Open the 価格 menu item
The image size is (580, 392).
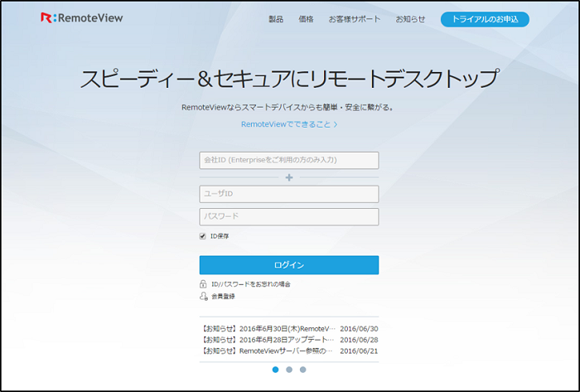click(306, 19)
